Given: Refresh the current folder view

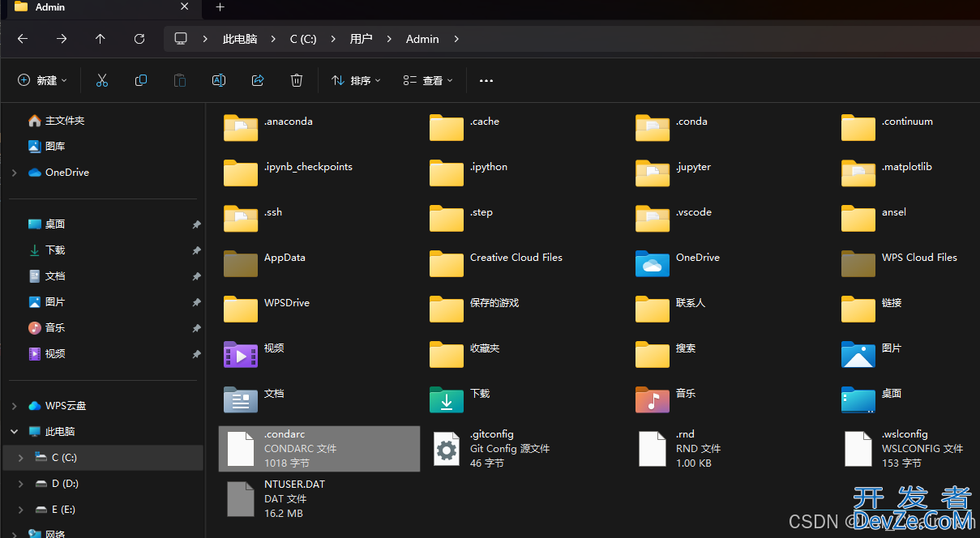Looking at the screenshot, I should (x=139, y=39).
